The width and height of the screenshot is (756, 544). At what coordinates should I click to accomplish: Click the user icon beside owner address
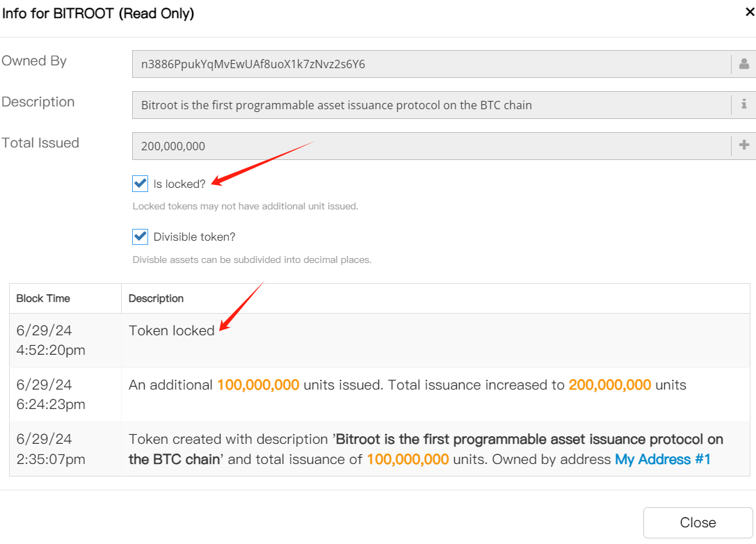pos(743,64)
